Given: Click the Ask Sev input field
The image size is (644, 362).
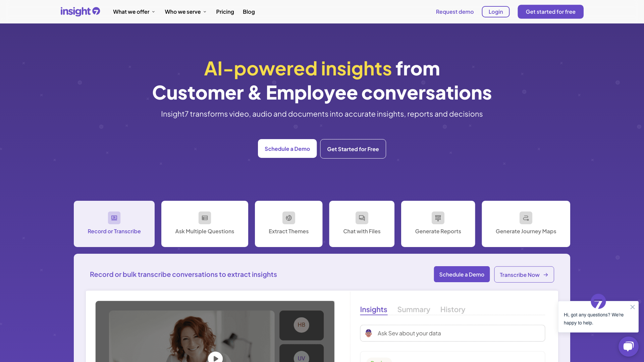Looking at the screenshot, I should [x=452, y=333].
